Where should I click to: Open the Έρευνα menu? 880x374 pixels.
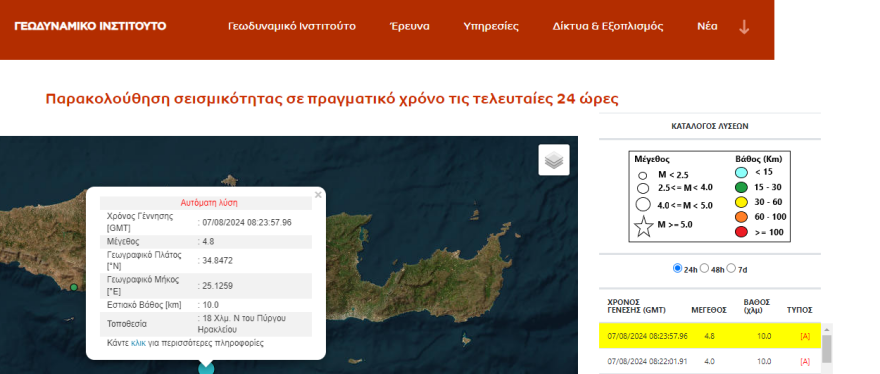[x=410, y=26]
